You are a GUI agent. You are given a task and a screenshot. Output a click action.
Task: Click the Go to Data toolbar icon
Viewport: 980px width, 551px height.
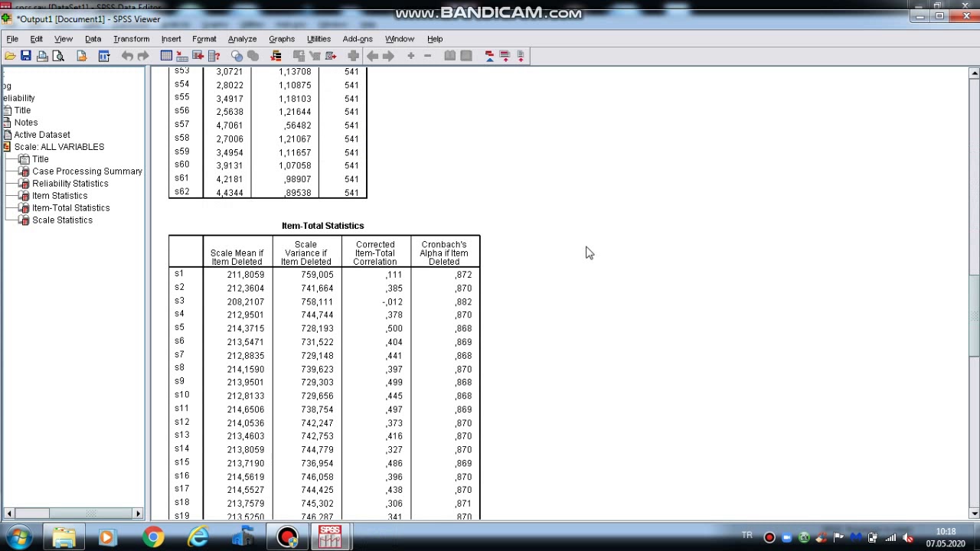166,56
